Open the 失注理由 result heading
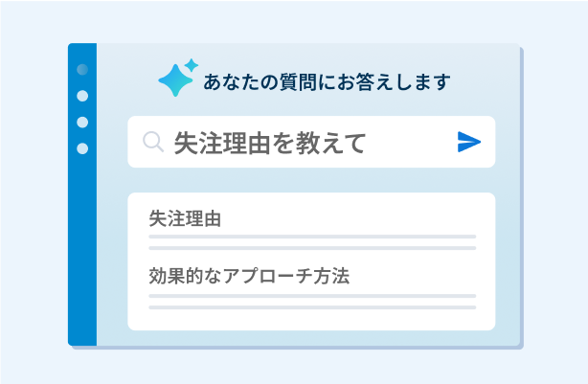 pos(185,218)
